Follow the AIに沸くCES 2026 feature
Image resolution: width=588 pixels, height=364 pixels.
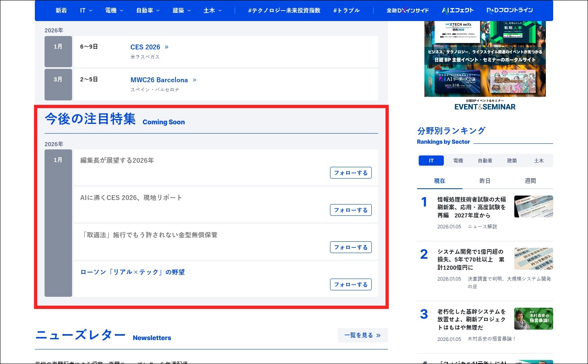(x=350, y=210)
